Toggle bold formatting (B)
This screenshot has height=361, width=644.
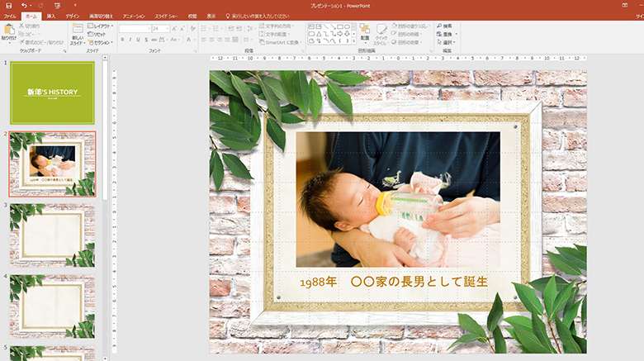tap(122, 39)
